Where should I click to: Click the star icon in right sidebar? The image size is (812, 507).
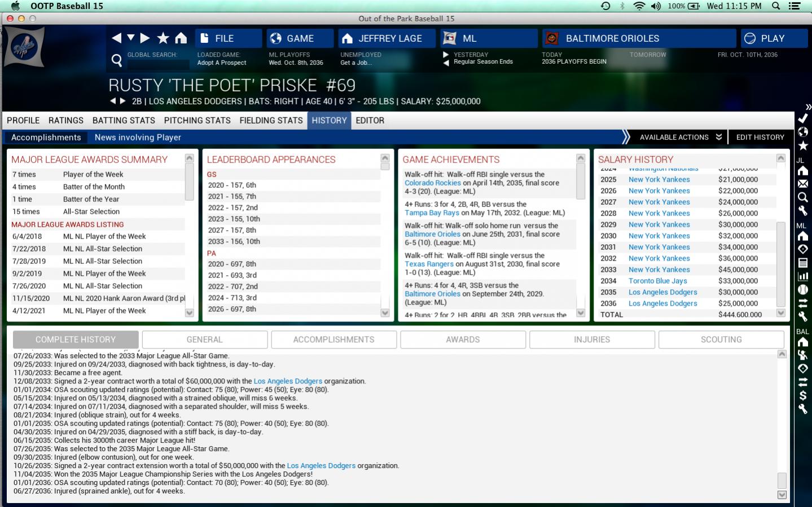802,146
